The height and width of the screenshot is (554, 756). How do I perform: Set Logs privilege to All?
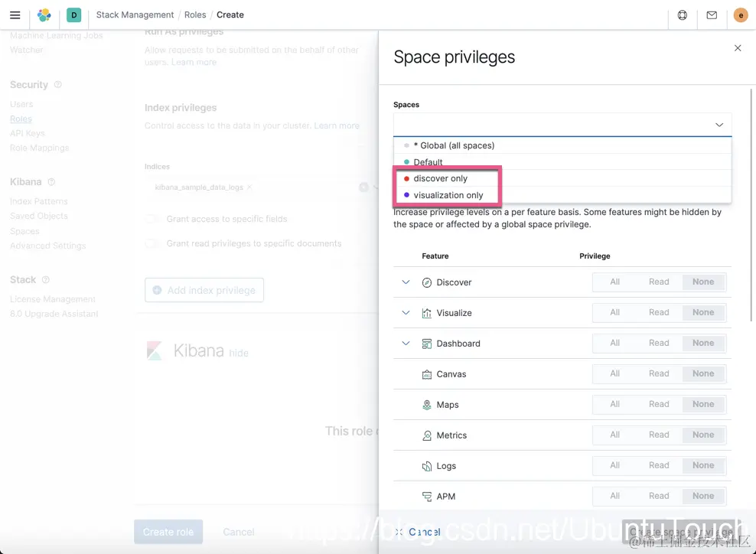tap(614, 466)
